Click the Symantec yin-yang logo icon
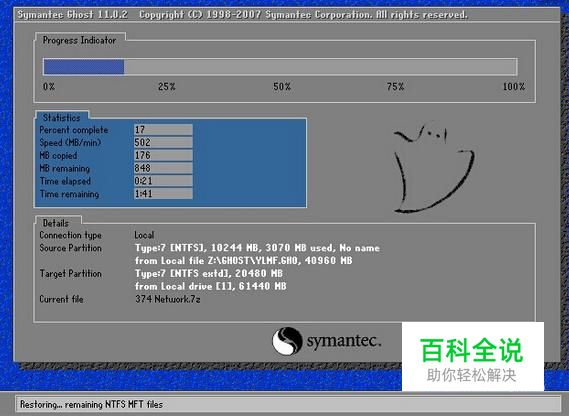This screenshot has height=416, width=569. point(287,341)
